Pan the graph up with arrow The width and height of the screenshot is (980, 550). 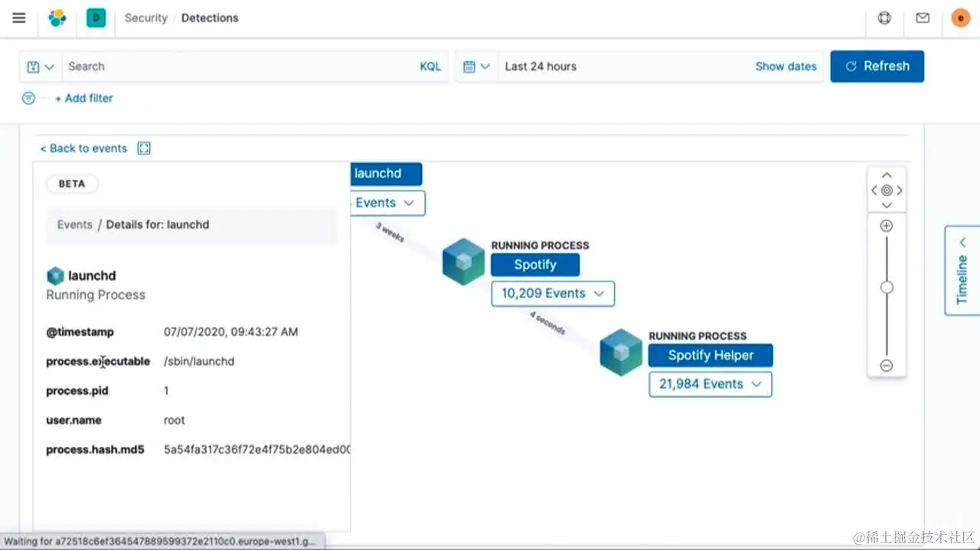pos(887,175)
